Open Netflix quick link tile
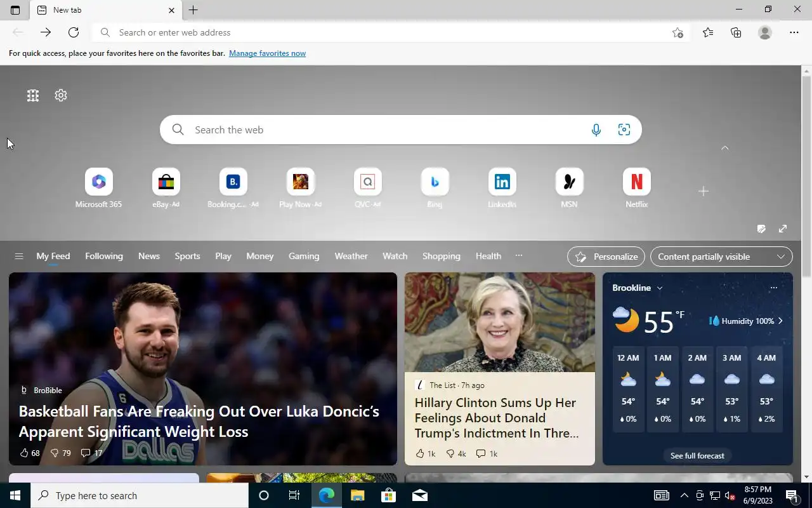812x508 pixels. (637, 188)
